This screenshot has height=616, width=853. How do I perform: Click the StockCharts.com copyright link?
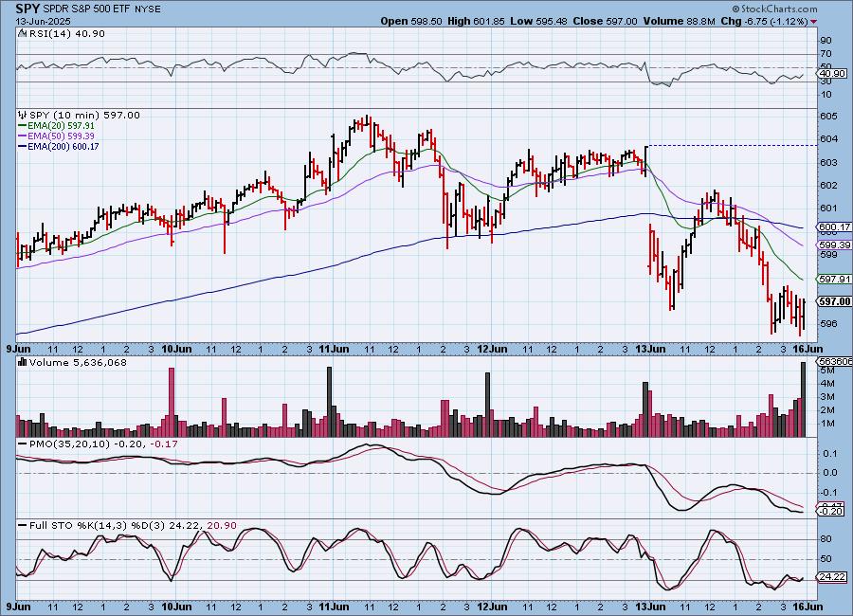[x=774, y=9]
